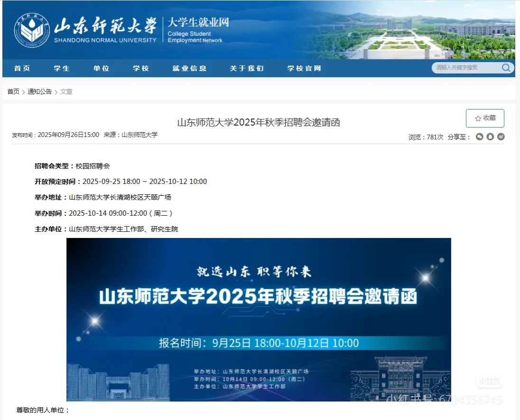
Task: Click the search magnifier icon
Action: click(x=506, y=68)
